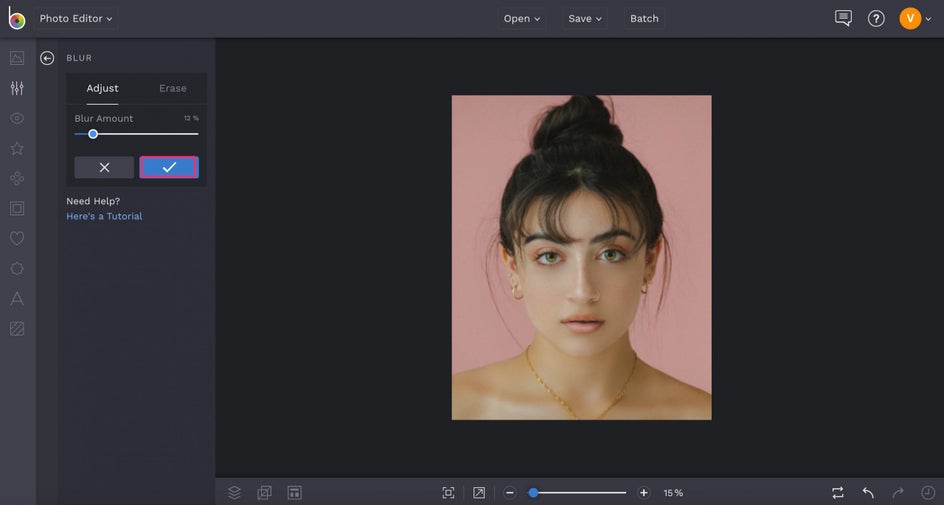944x505 pixels.
Task: Switch to the Erase tab
Action: [x=173, y=88]
